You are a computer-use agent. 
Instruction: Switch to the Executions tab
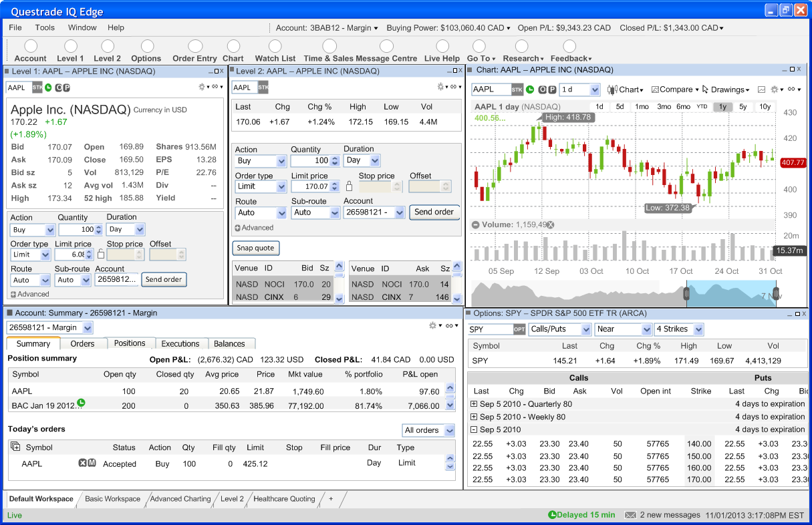(x=180, y=343)
